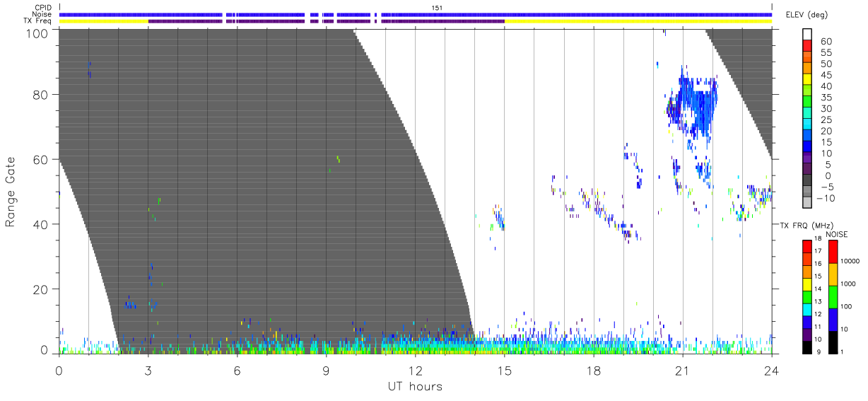Click the scatter patch at 15 UT, gate 40
Screen dimensions: 868x401
pyautogui.click(x=499, y=217)
